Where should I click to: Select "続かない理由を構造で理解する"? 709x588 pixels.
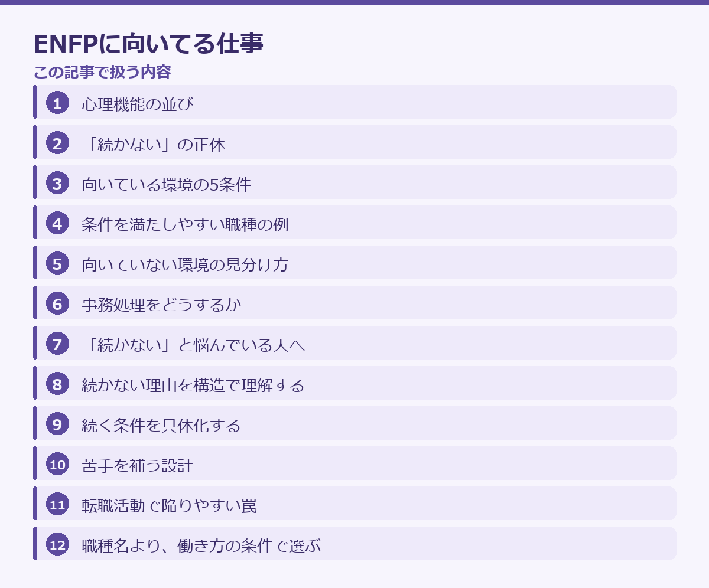[x=354, y=383]
